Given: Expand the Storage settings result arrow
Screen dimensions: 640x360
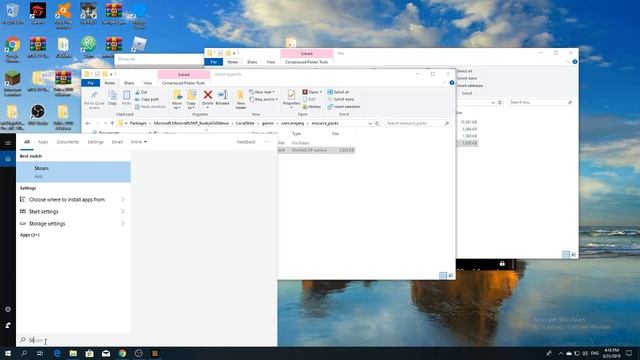Looking at the screenshot, I should click(123, 224).
